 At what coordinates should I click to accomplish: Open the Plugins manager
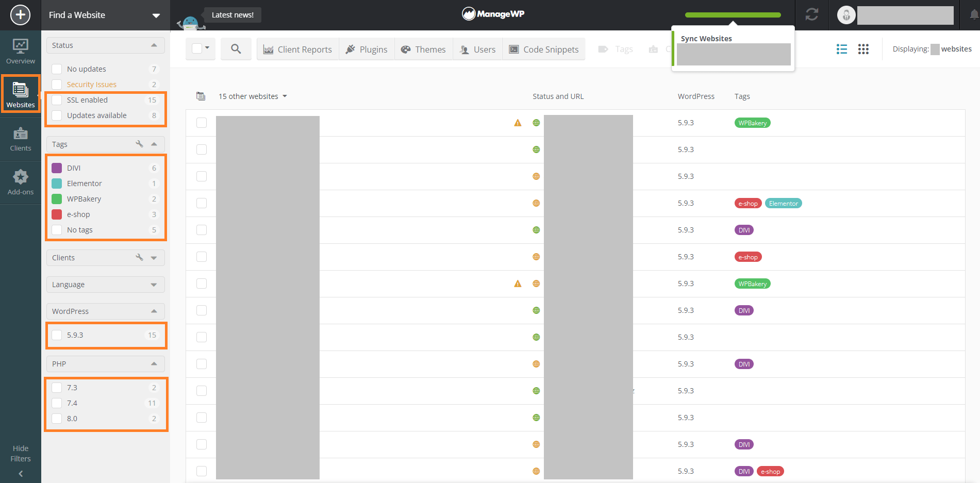[x=367, y=49]
